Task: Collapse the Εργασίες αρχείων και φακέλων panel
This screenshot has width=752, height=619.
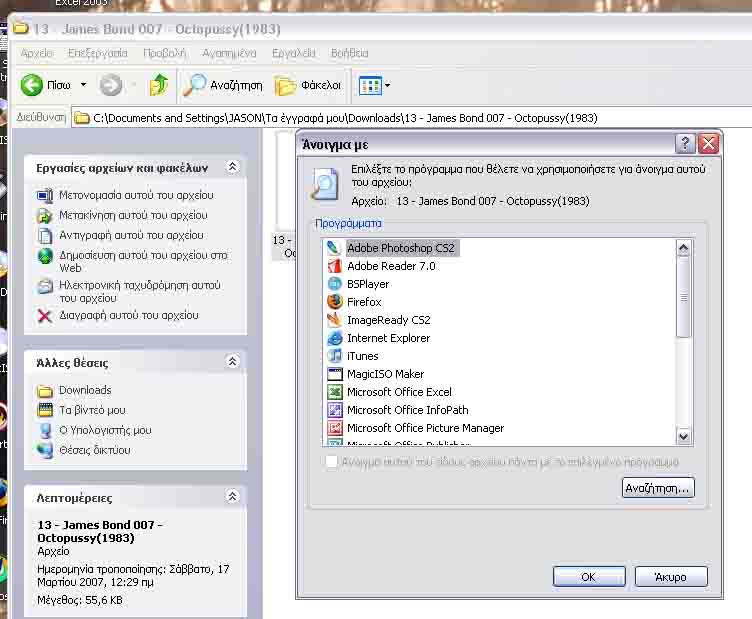Action: (232, 166)
